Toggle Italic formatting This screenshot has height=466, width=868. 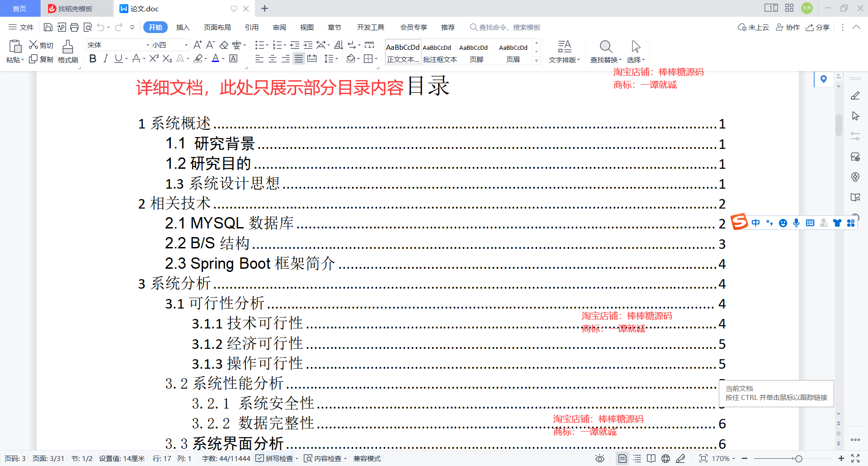tap(106, 58)
